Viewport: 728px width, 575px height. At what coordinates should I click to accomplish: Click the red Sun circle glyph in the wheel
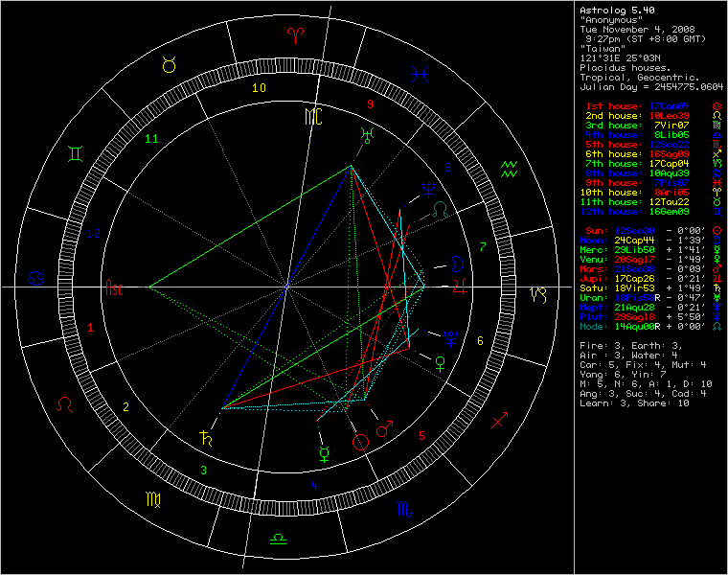click(x=360, y=442)
